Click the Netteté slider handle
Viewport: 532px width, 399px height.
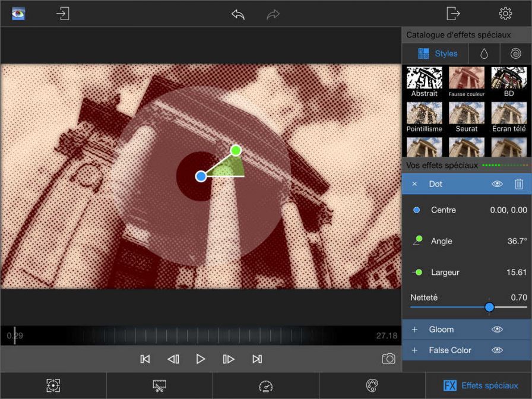[489, 307]
